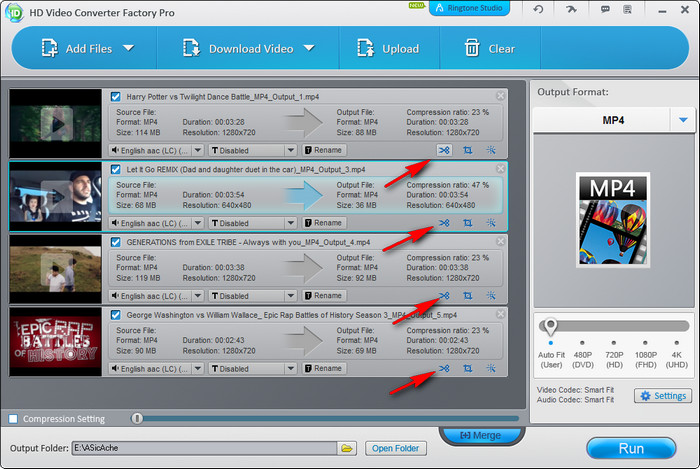Click Open Folder button

tap(396, 448)
